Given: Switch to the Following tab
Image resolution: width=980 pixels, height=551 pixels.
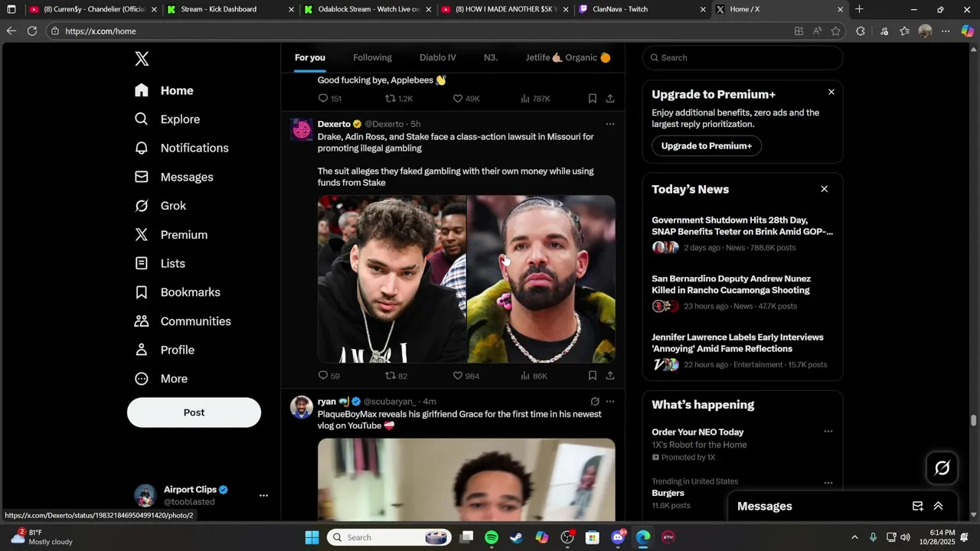Looking at the screenshot, I should click(x=372, y=57).
